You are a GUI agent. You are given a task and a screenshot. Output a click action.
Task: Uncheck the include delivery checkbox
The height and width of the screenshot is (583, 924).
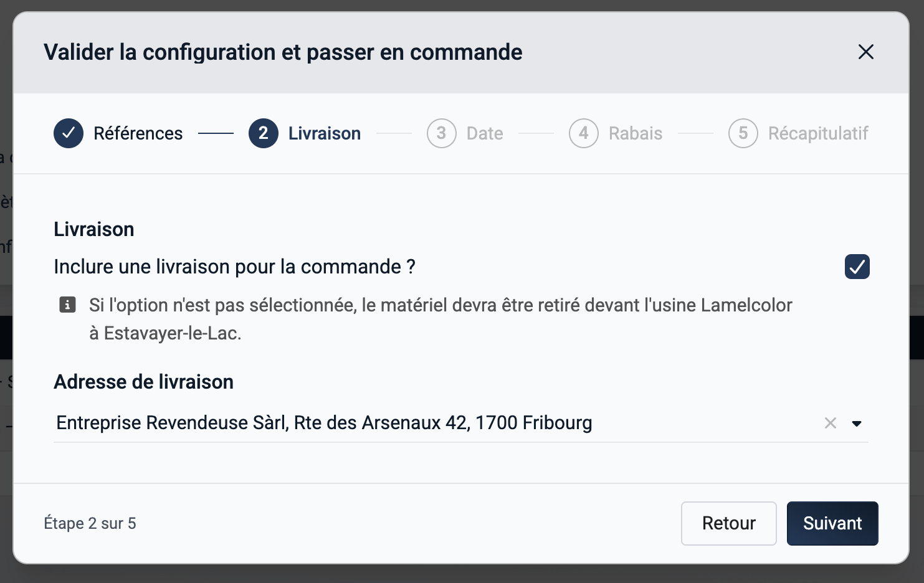(x=857, y=267)
